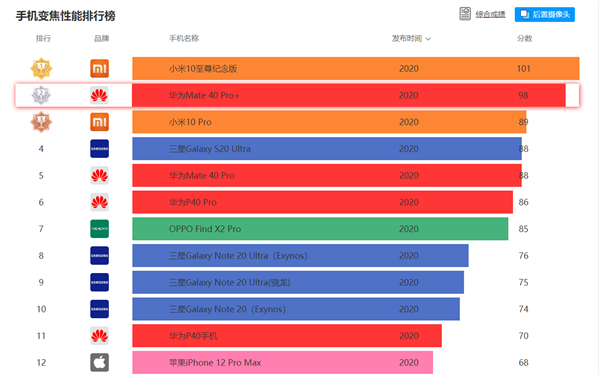
Task: Click score 70 of 华为P40手机
Action: point(523,336)
